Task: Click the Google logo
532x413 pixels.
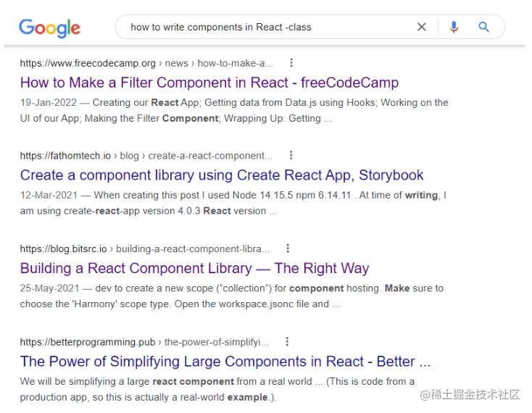Action: point(49,28)
